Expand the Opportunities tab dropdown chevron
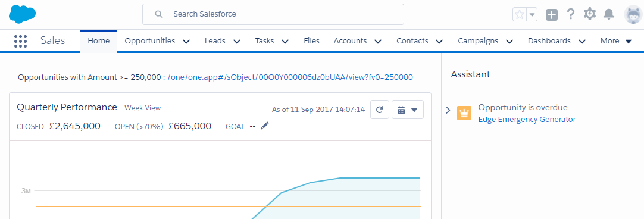Viewport: 644px width, 219px height. click(x=186, y=41)
